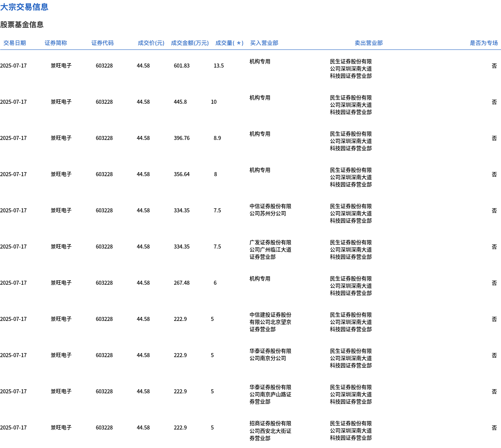Select amount cell 445.8

pos(180,102)
